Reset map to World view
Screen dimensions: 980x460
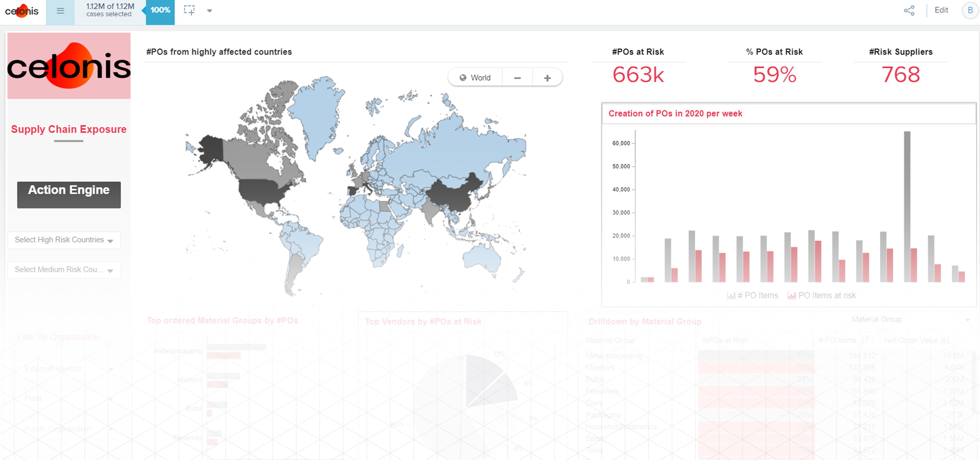pyautogui.click(x=475, y=78)
